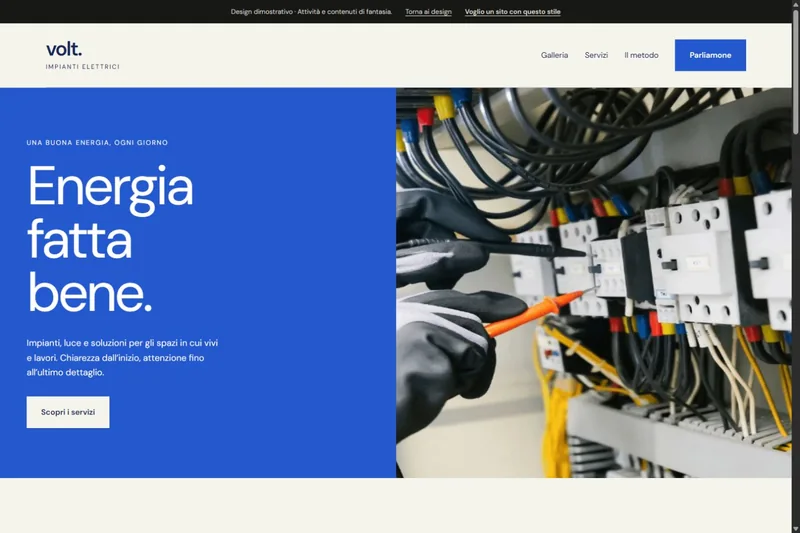800x533 pixels.
Task: Click the Parliamone button
Action: pos(710,55)
